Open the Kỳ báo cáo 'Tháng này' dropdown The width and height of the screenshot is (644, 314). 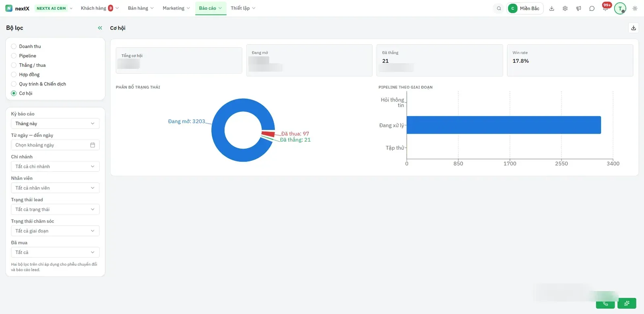(x=55, y=124)
